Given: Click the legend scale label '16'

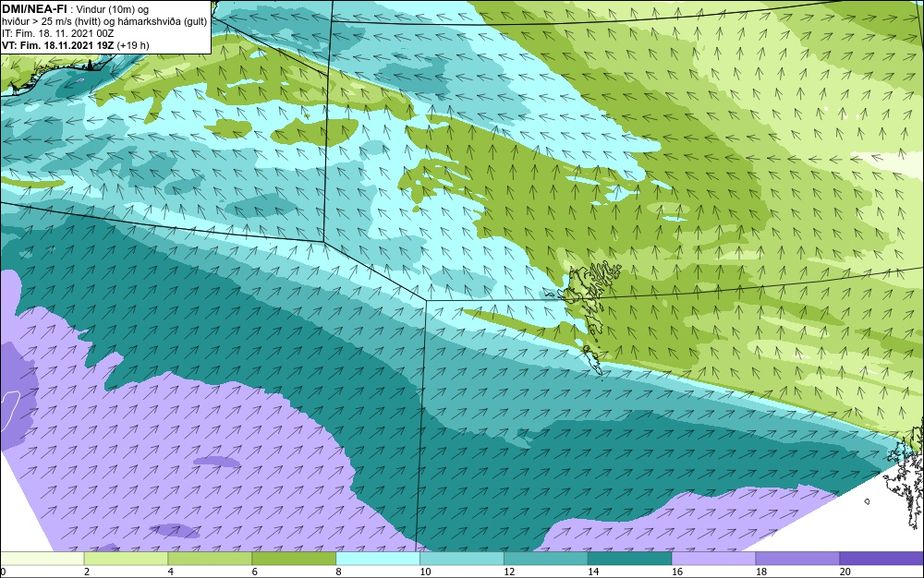Looking at the screenshot, I should (x=677, y=572).
